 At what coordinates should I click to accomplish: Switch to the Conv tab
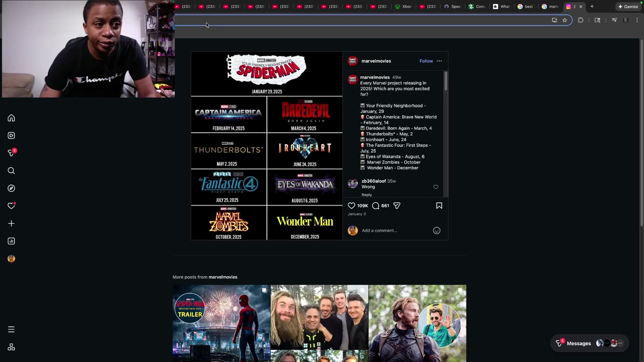point(476,7)
